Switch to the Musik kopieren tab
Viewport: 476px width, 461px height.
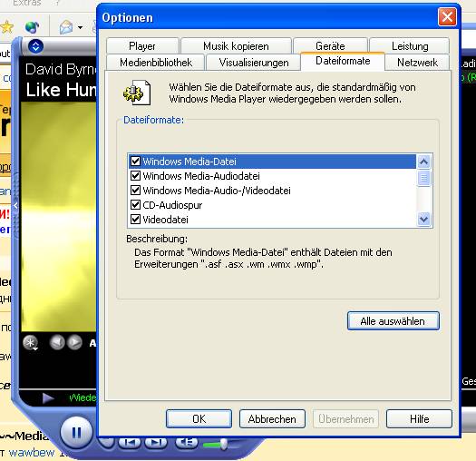(236, 46)
